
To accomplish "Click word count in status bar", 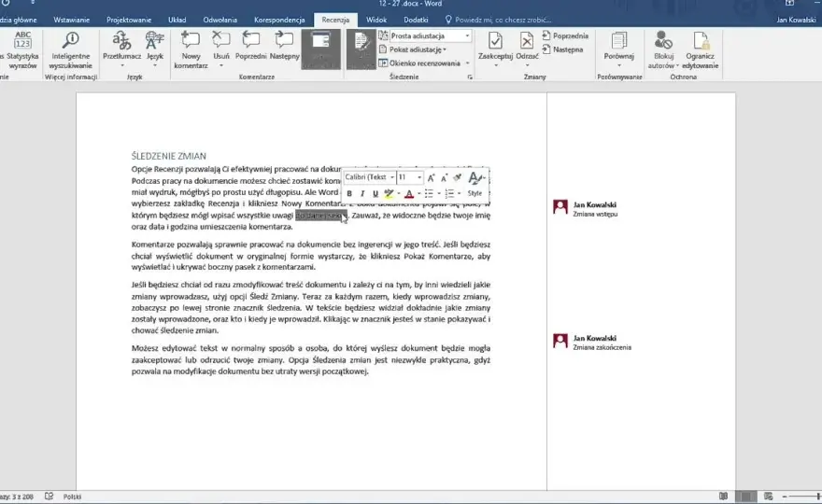I will pyautogui.click(x=18, y=497).
